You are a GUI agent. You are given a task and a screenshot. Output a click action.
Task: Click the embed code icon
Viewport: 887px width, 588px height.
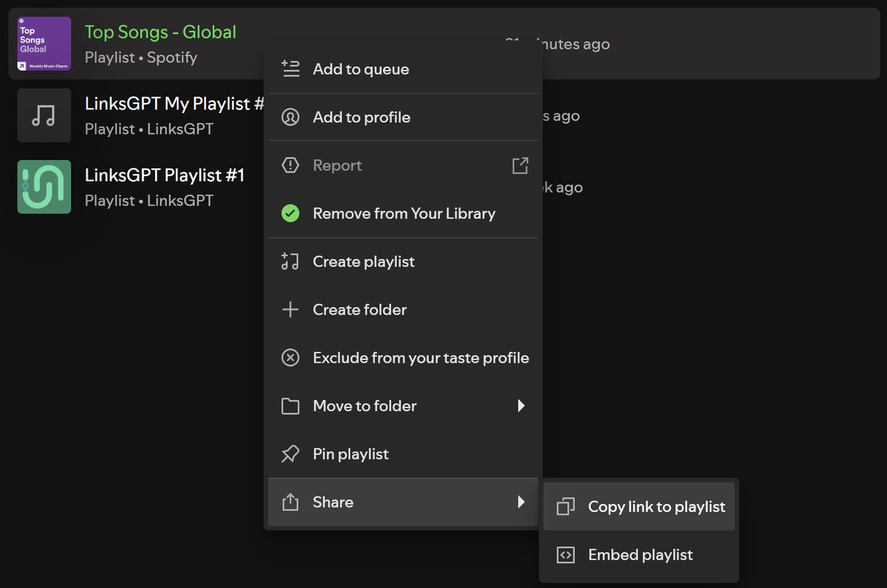click(566, 554)
